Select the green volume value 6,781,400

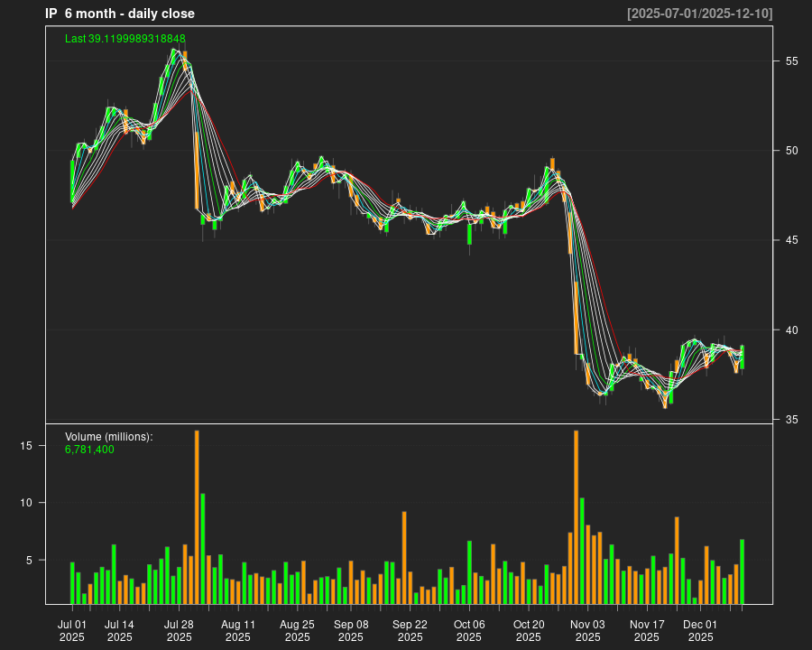[x=89, y=449]
